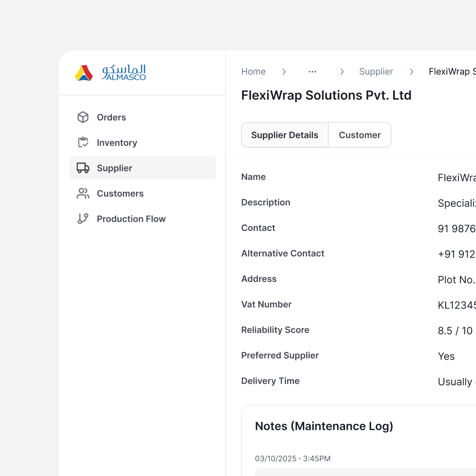This screenshot has height=476, width=476.
Task: Open Production Flow label in the sidebar
Action: pos(131,219)
